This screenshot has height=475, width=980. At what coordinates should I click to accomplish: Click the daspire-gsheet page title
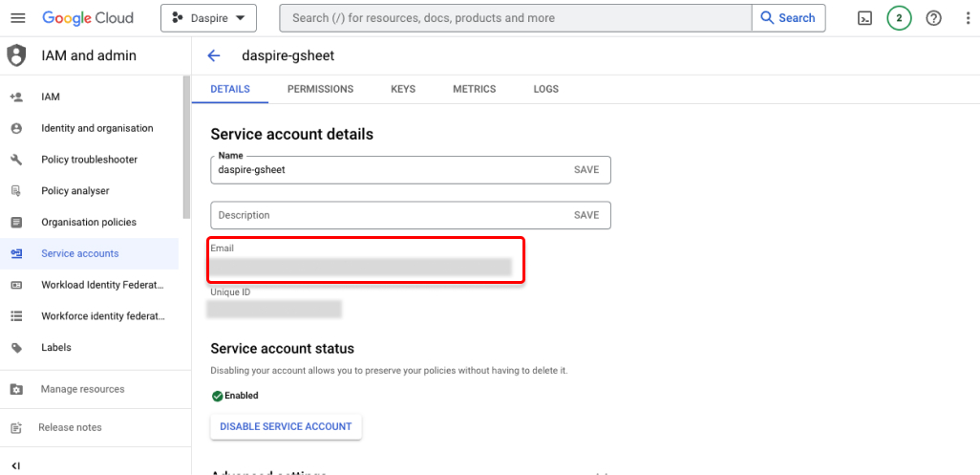(x=288, y=55)
